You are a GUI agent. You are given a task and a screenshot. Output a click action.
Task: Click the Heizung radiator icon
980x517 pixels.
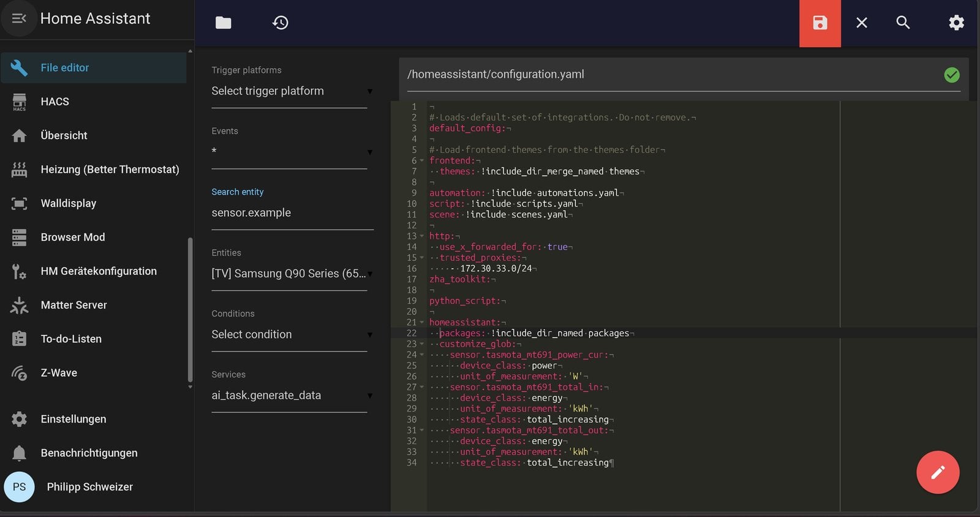(x=19, y=170)
